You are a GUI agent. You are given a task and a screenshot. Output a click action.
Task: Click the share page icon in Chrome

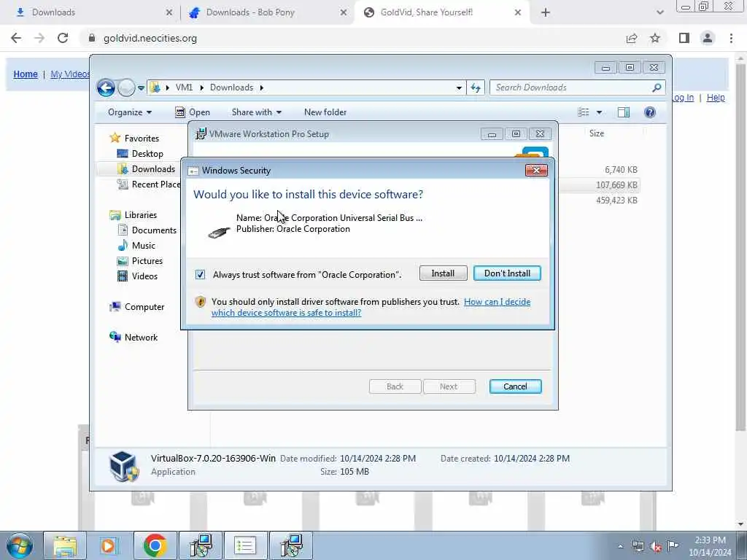632,38
